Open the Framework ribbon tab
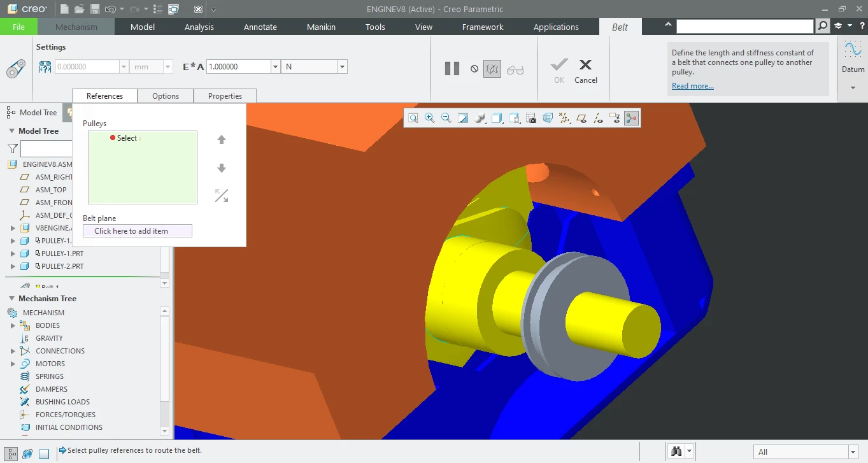Image resolution: width=868 pixels, height=463 pixels. (483, 27)
